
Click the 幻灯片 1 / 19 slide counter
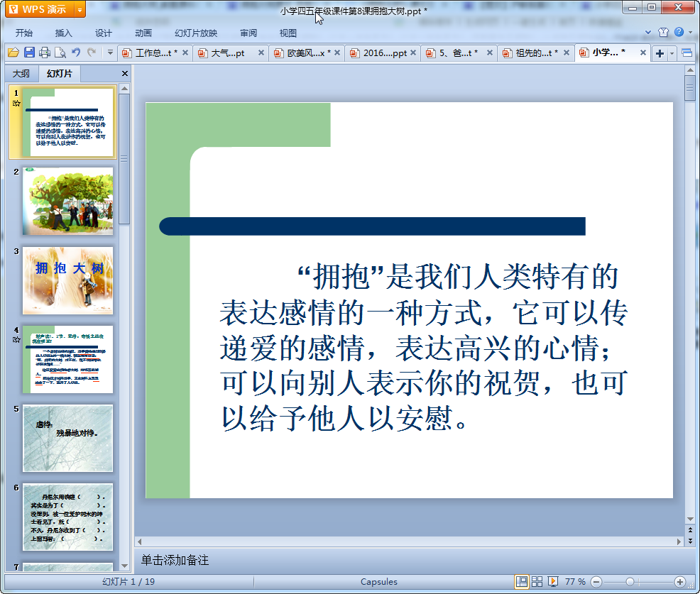click(x=128, y=581)
